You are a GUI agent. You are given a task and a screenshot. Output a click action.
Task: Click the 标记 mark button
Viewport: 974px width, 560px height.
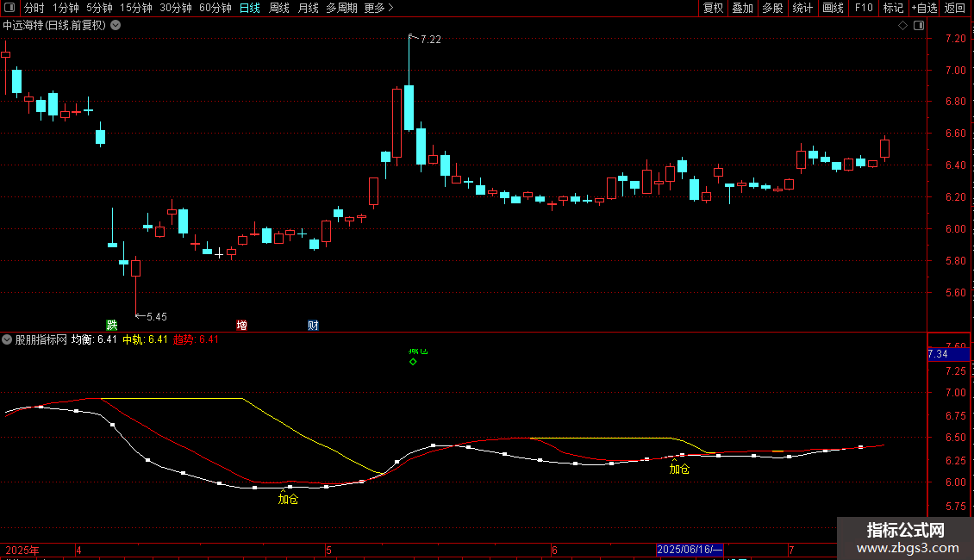pyautogui.click(x=893, y=8)
